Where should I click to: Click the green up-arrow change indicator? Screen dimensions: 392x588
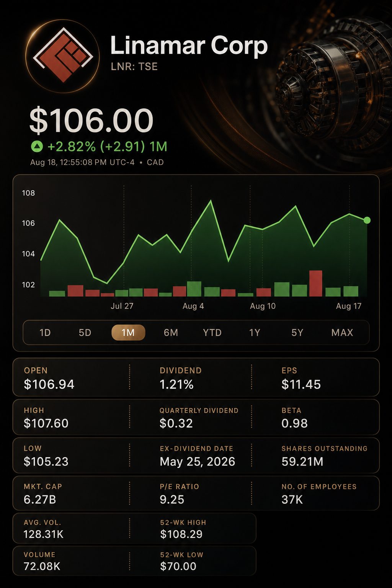37,146
